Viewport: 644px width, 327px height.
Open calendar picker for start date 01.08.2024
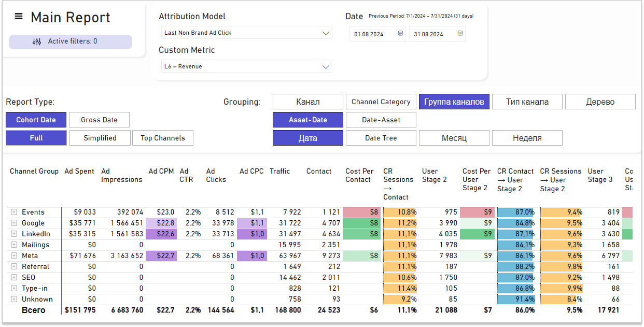tap(400, 34)
